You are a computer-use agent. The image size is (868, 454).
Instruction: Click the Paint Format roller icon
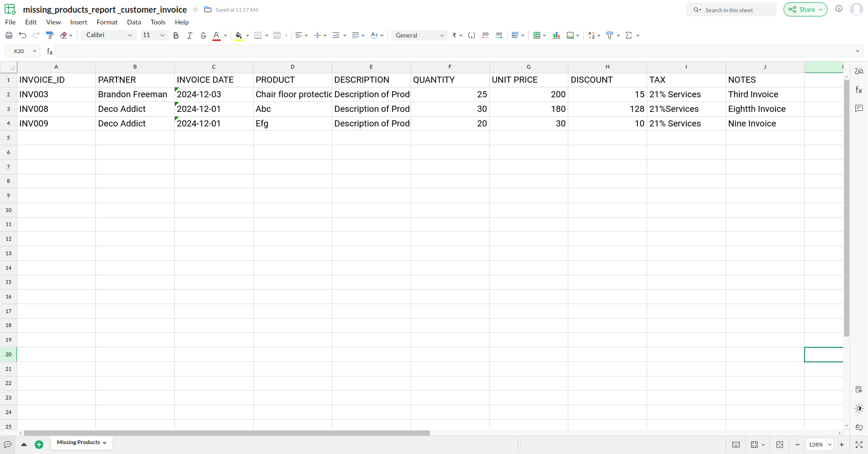[50, 35]
